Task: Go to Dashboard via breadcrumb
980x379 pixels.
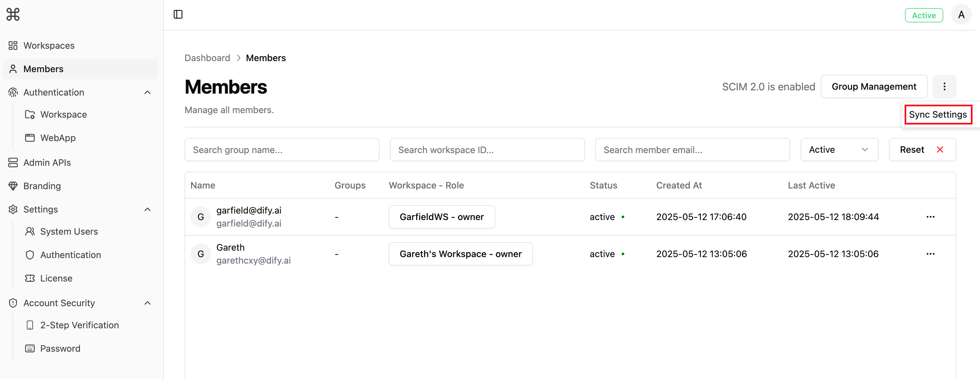Action: point(207,58)
